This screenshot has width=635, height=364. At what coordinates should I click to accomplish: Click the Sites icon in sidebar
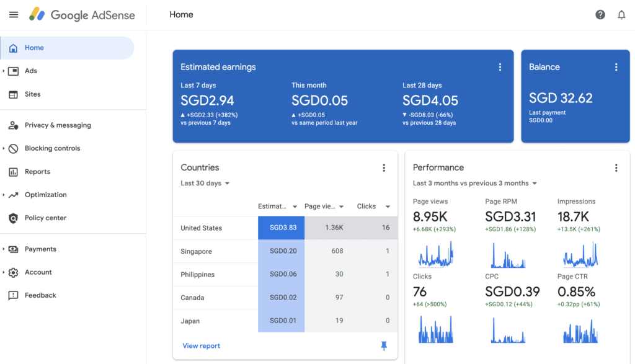14,94
